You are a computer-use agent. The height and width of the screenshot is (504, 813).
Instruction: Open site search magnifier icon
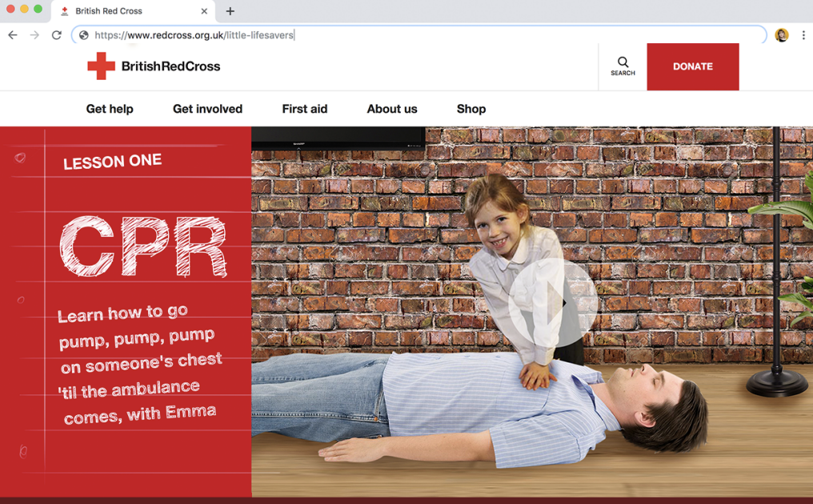623,62
